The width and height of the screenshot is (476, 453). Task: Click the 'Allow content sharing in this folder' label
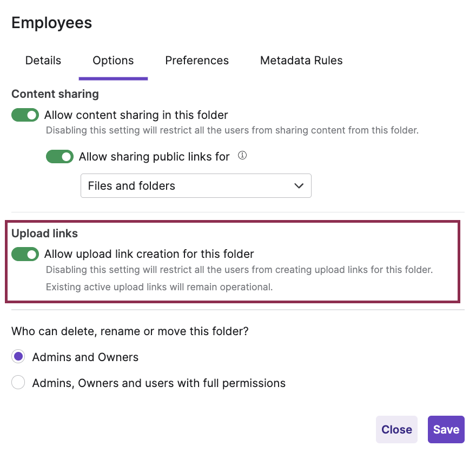tap(136, 115)
